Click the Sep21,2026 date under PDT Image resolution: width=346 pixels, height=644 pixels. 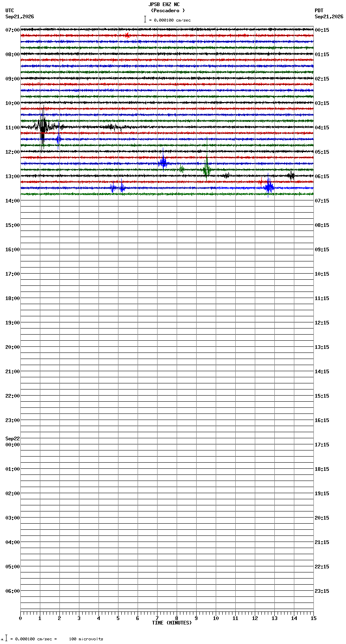pos(329,17)
